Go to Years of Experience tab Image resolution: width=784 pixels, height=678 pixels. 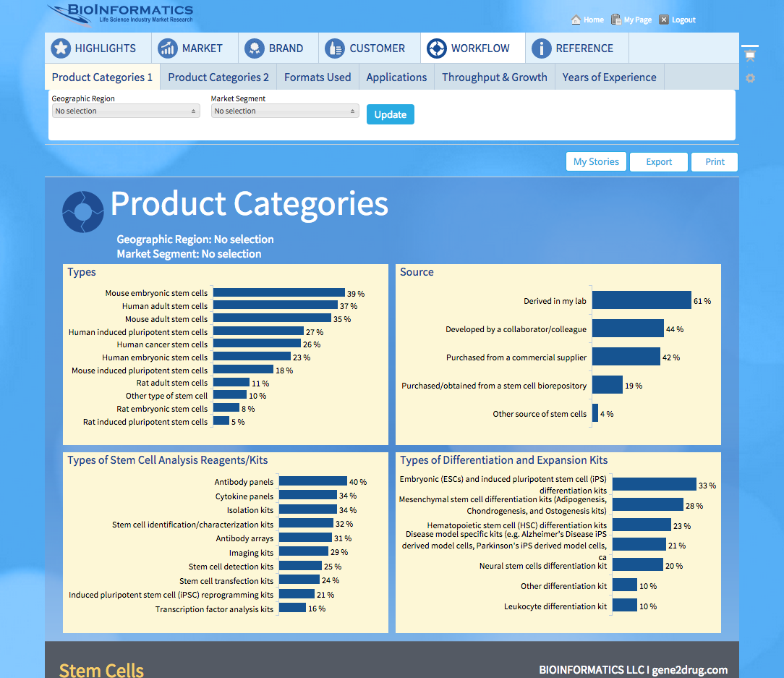[x=609, y=77]
